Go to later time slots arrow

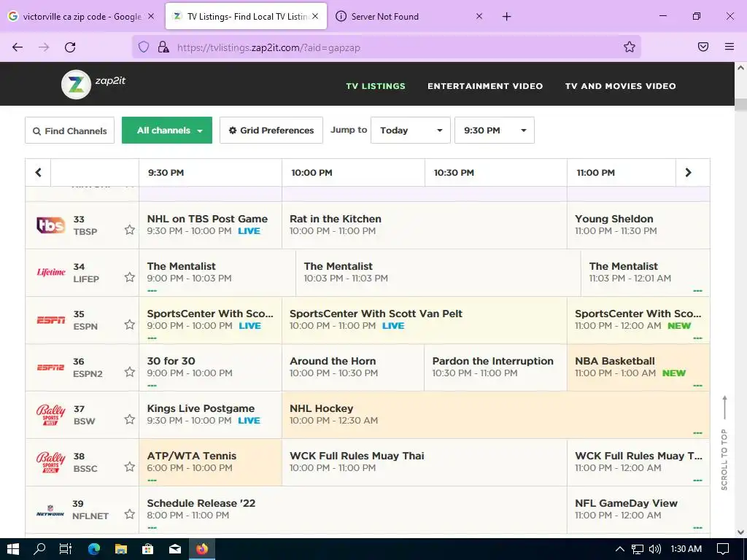(688, 172)
